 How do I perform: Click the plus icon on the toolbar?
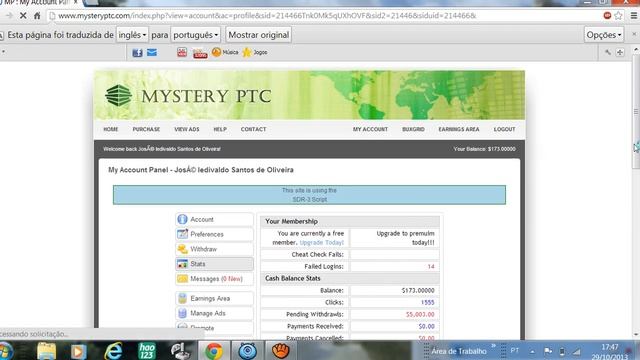point(620,52)
